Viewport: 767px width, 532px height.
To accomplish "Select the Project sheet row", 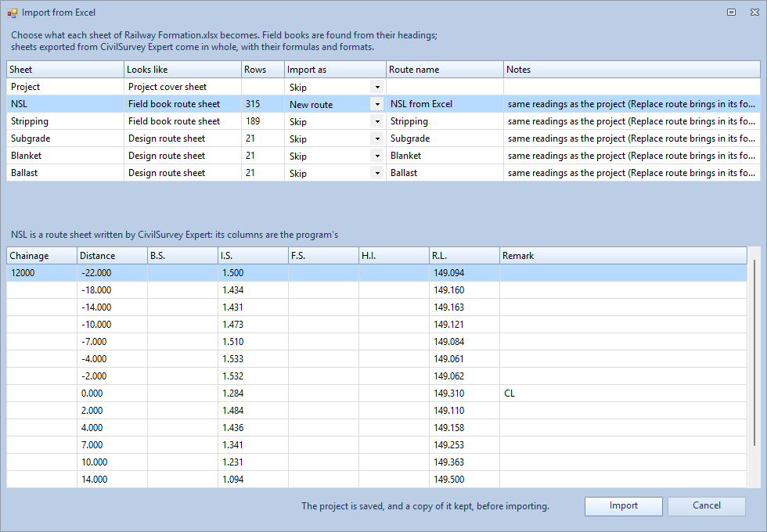I will (383, 87).
